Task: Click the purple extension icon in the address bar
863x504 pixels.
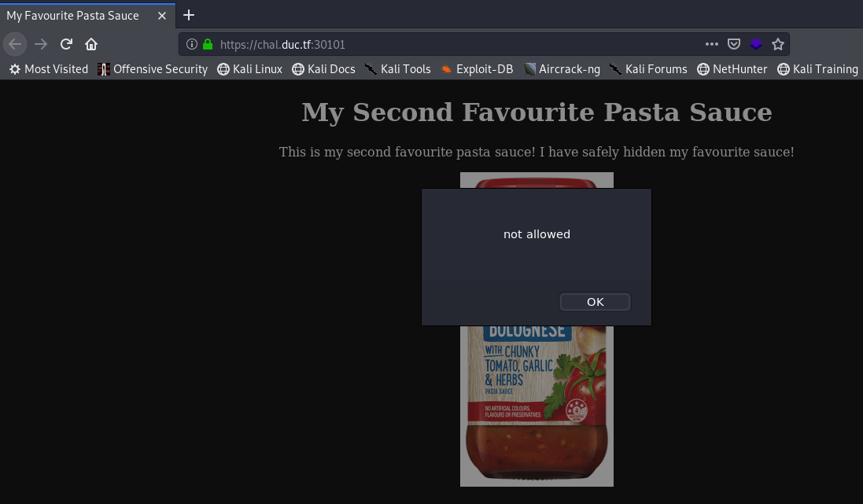Action: point(756,44)
